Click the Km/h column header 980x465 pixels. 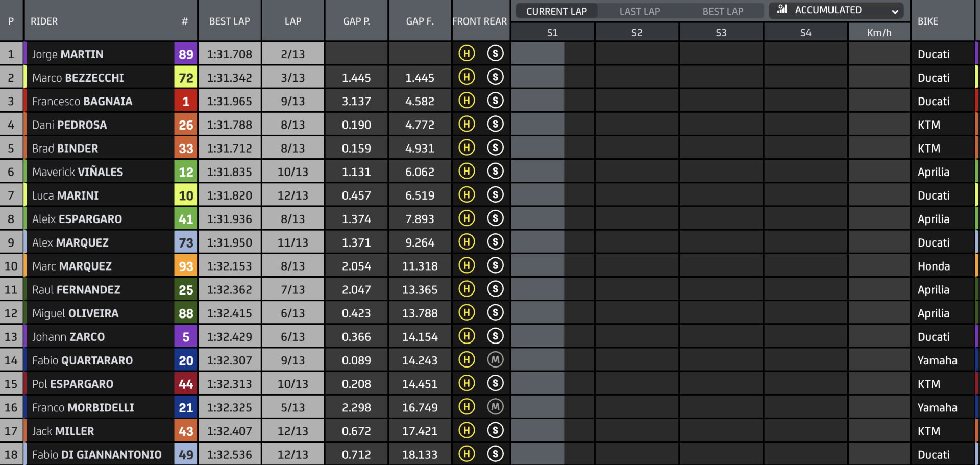click(879, 33)
